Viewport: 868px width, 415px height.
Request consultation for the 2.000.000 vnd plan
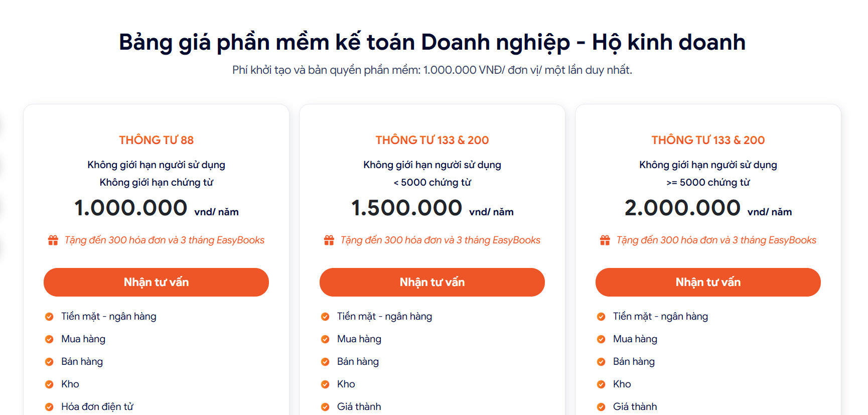707,282
